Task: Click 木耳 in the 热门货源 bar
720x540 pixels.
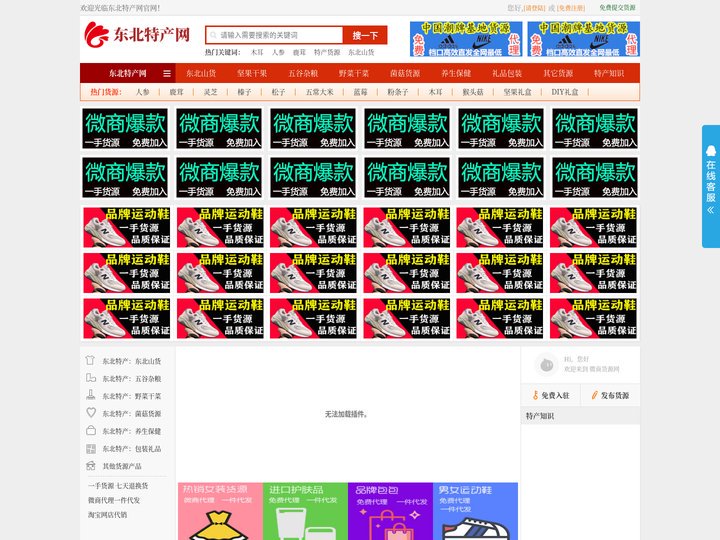Action: click(x=435, y=92)
